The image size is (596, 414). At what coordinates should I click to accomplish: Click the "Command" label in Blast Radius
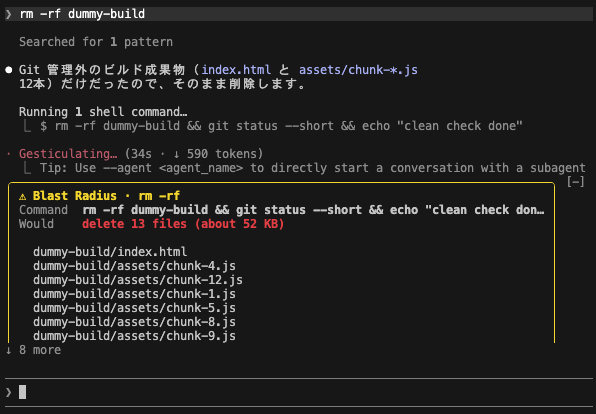43,210
